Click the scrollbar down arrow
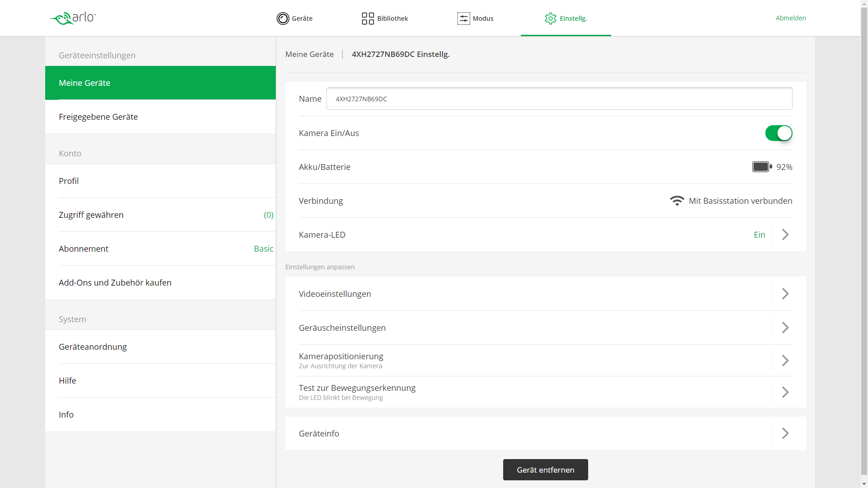 [864, 484]
